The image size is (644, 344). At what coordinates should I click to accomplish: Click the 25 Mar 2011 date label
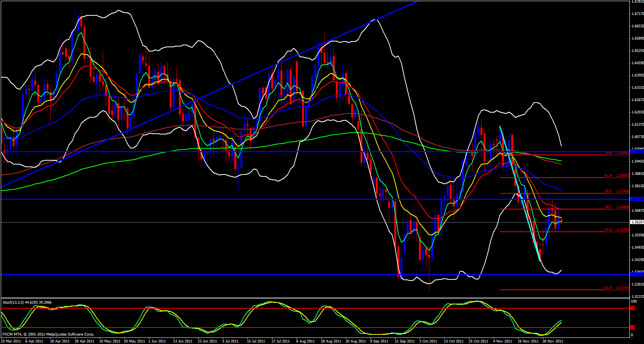coord(11,341)
